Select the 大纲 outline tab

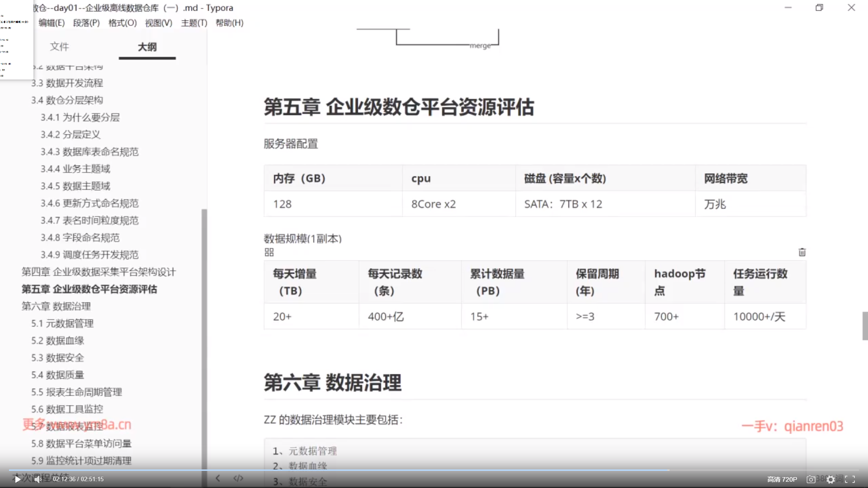(147, 47)
